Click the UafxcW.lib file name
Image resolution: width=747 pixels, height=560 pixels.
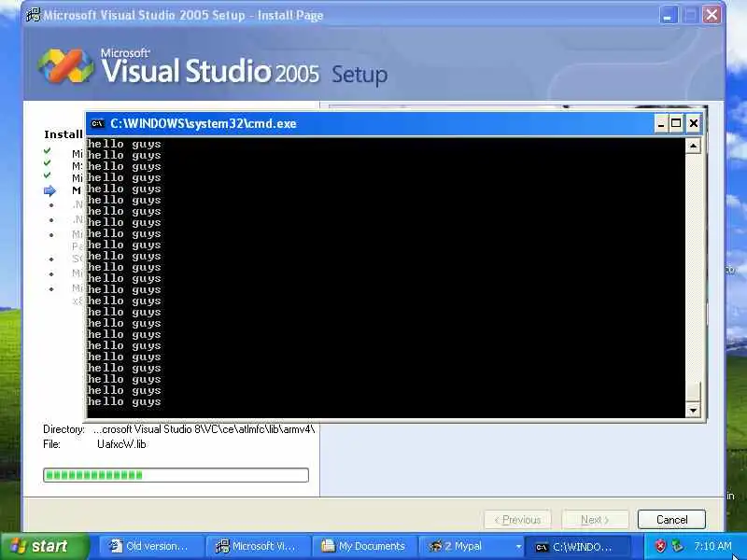121,444
